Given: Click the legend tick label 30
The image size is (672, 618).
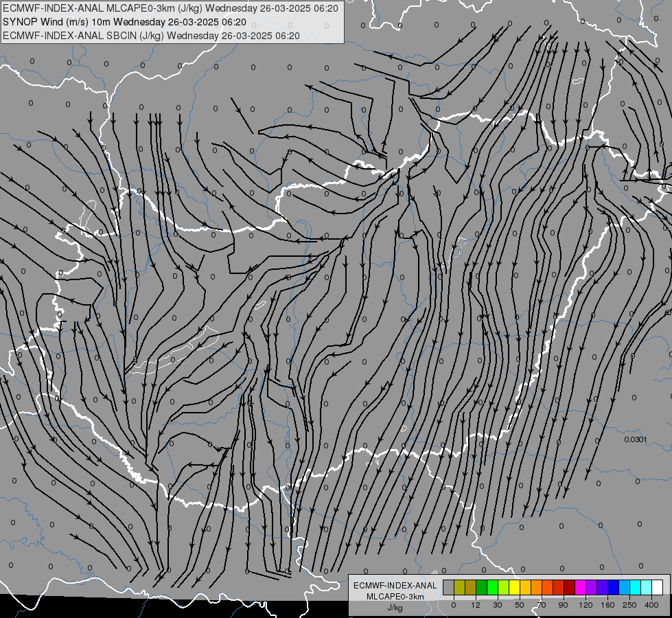Looking at the screenshot, I should coord(498,605).
